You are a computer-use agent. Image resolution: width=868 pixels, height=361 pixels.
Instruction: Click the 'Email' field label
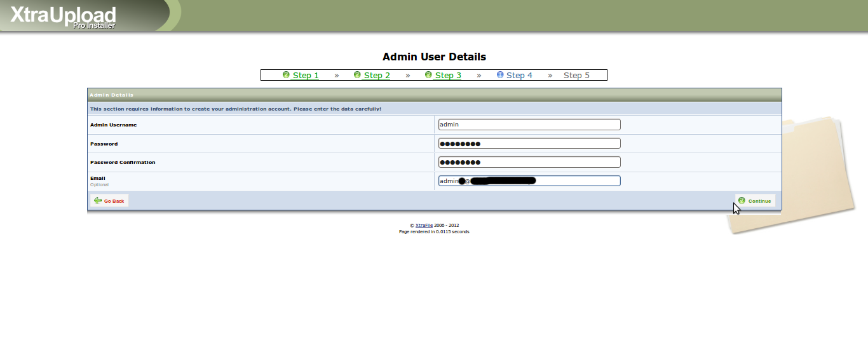click(98, 178)
